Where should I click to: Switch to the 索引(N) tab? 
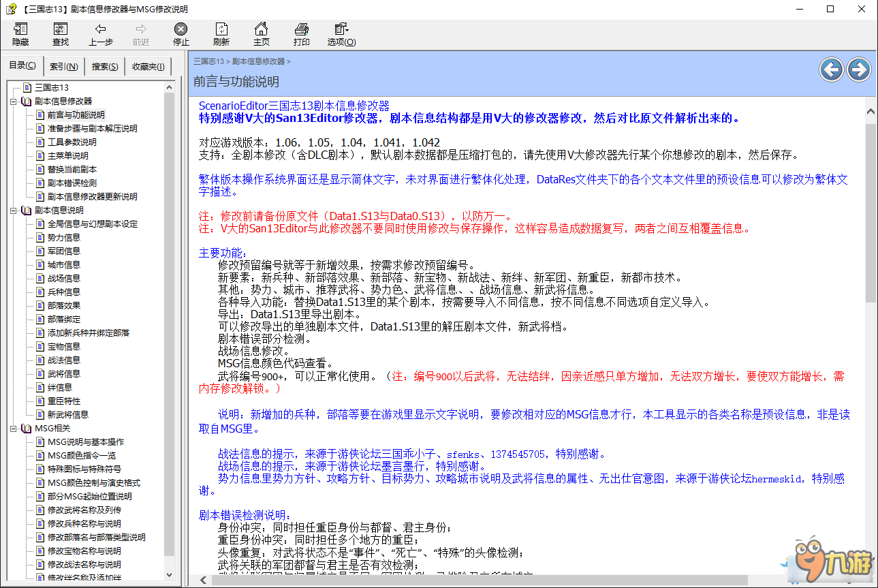[63, 67]
